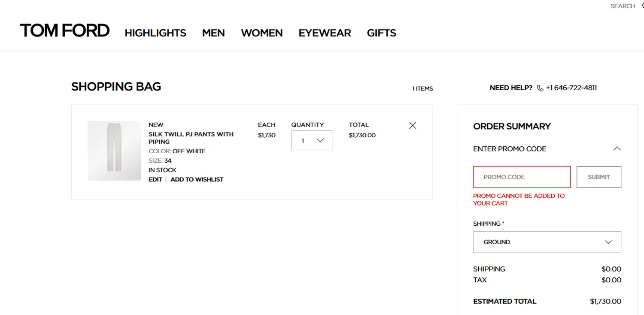Click the phone icon beside help number
Screen dimensions: 644x315
pyautogui.click(x=540, y=88)
